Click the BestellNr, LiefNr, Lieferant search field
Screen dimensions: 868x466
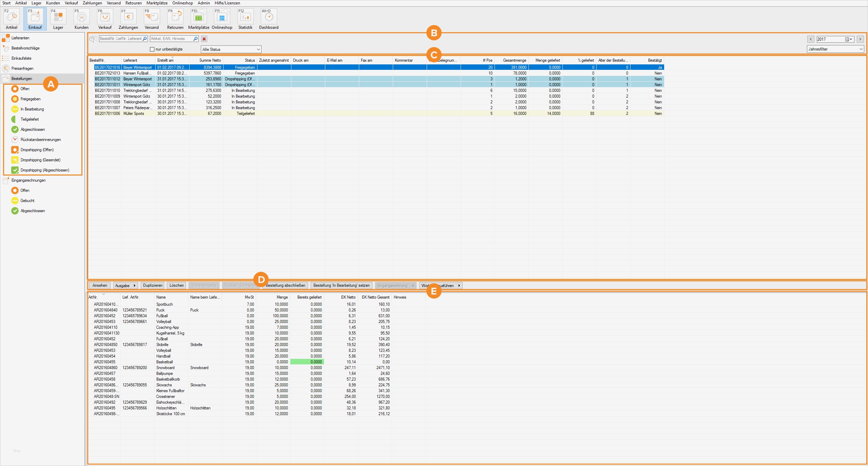tap(121, 39)
